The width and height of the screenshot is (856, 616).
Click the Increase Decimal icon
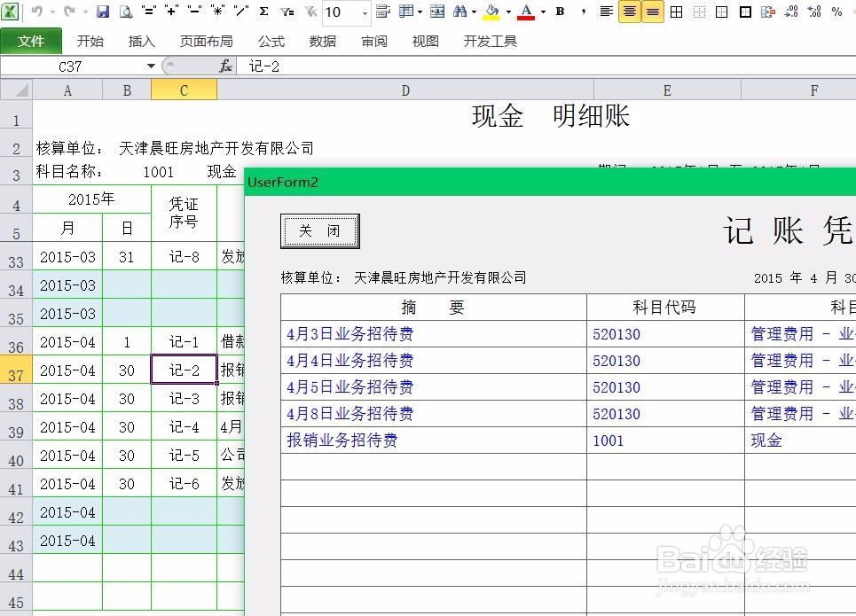(x=792, y=12)
